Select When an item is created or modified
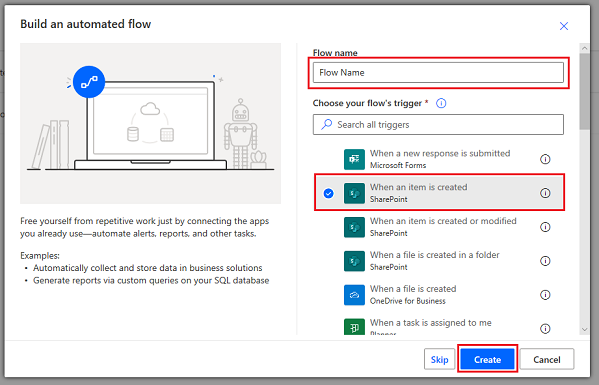 (439, 227)
